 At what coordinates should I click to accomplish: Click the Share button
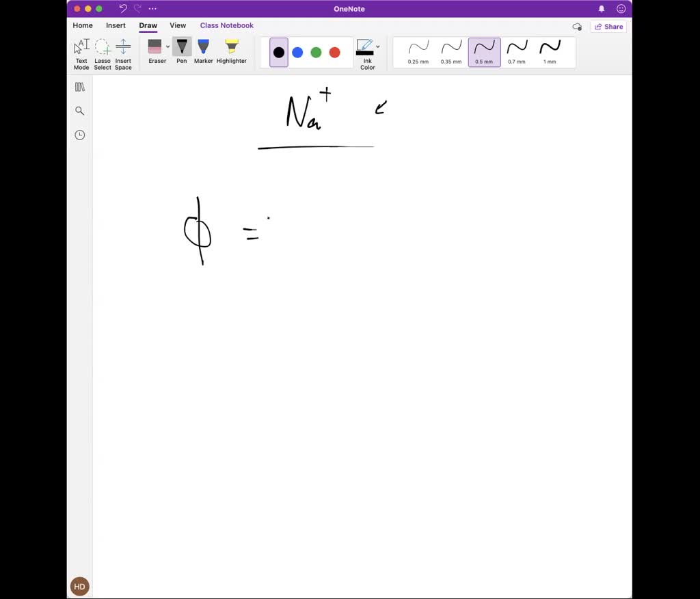click(608, 26)
